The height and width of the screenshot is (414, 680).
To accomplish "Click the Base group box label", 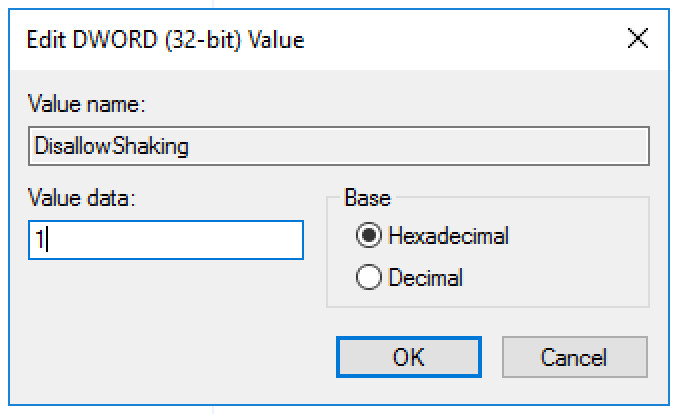I will click(x=367, y=198).
